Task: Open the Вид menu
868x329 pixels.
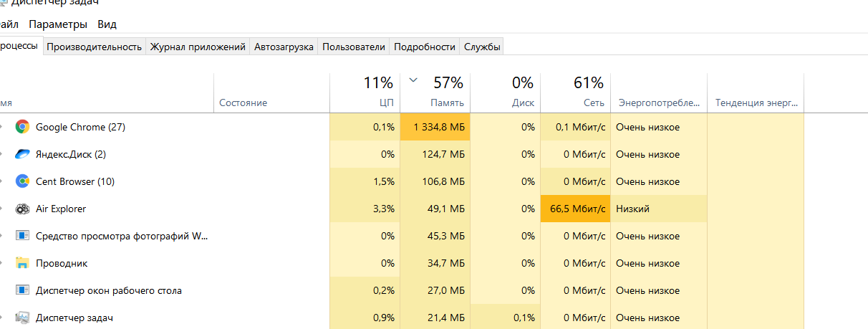Action: coord(107,24)
